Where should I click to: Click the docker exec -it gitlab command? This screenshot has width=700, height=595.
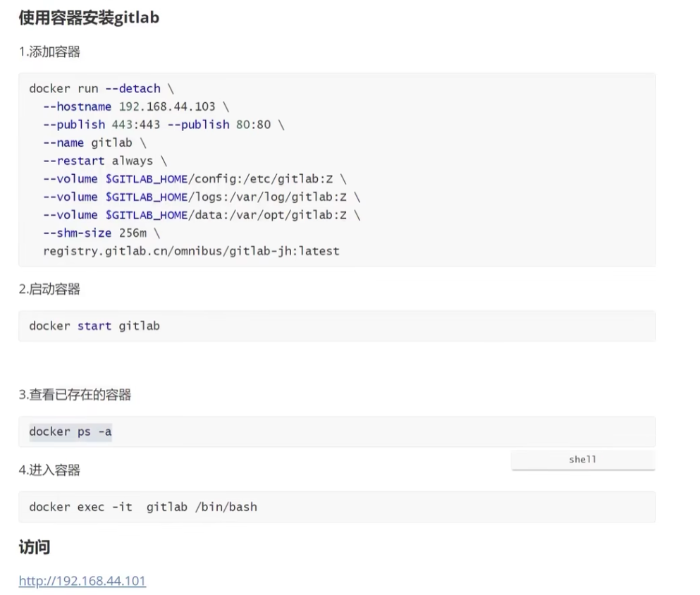tap(143, 507)
